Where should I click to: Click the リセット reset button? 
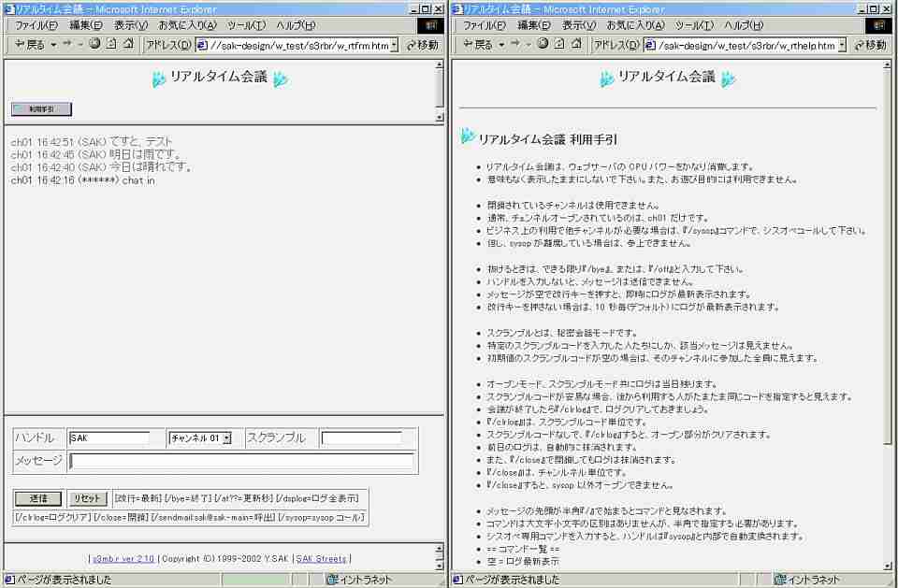point(87,498)
